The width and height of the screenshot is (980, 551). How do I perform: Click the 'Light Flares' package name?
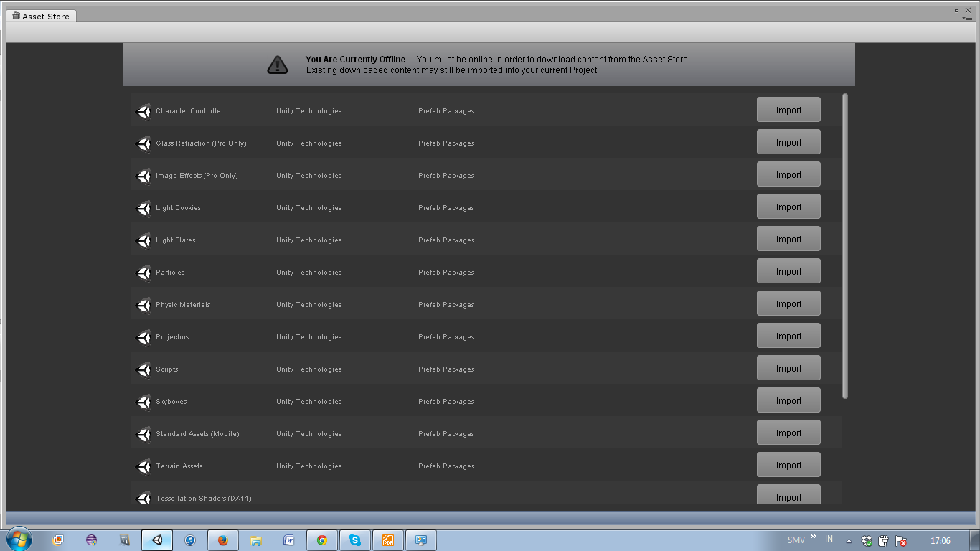[176, 240]
